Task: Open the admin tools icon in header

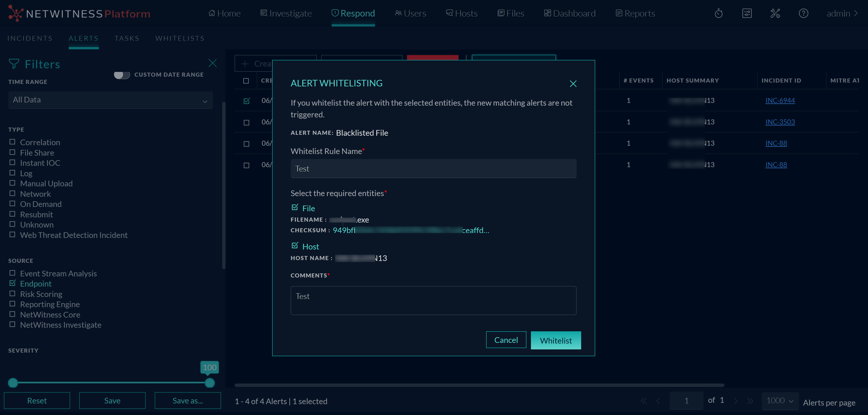Action: pos(775,13)
